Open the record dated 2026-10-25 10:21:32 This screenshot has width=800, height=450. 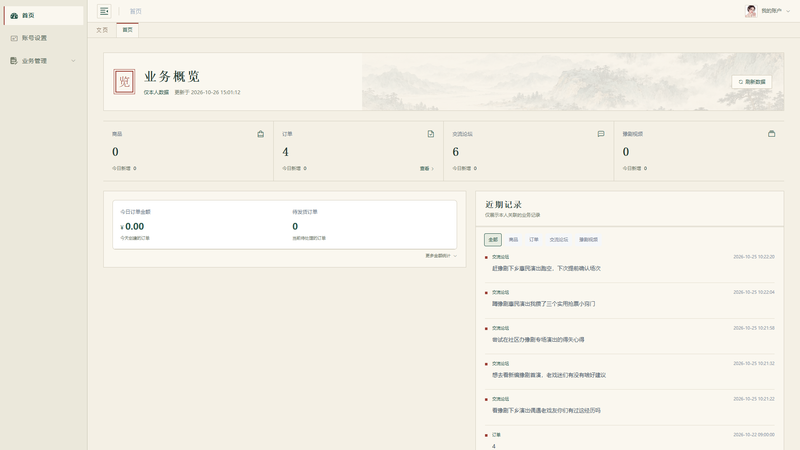630,370
